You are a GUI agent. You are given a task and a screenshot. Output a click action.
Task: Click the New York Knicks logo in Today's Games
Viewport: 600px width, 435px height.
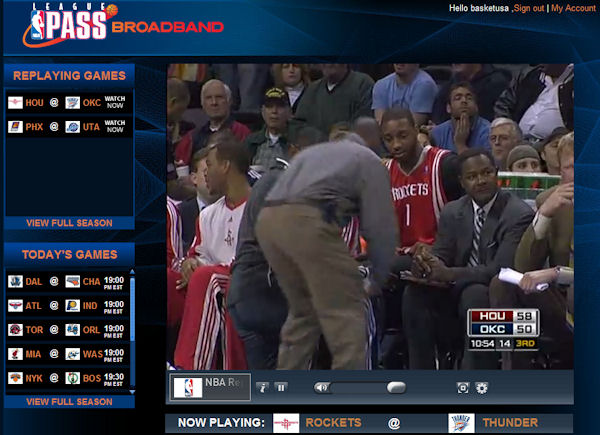(15, 378)
